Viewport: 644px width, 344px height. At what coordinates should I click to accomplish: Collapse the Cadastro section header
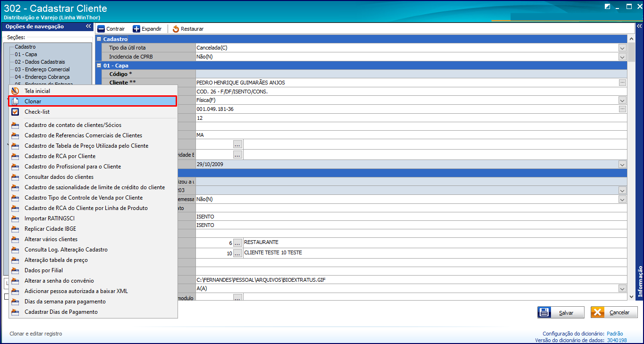coord(99,39)
